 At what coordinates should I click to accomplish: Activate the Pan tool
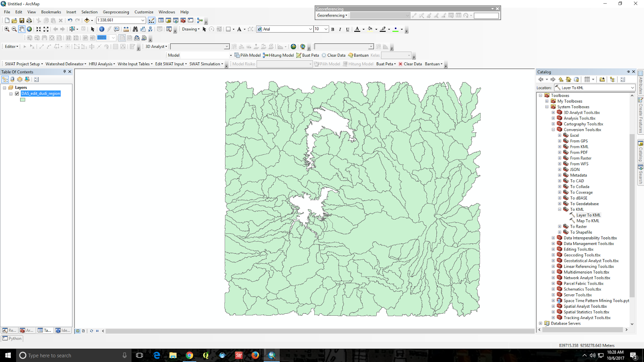click(22, 29)
